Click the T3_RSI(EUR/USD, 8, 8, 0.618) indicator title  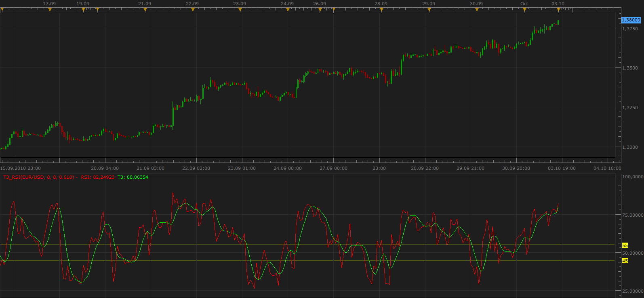39,177
